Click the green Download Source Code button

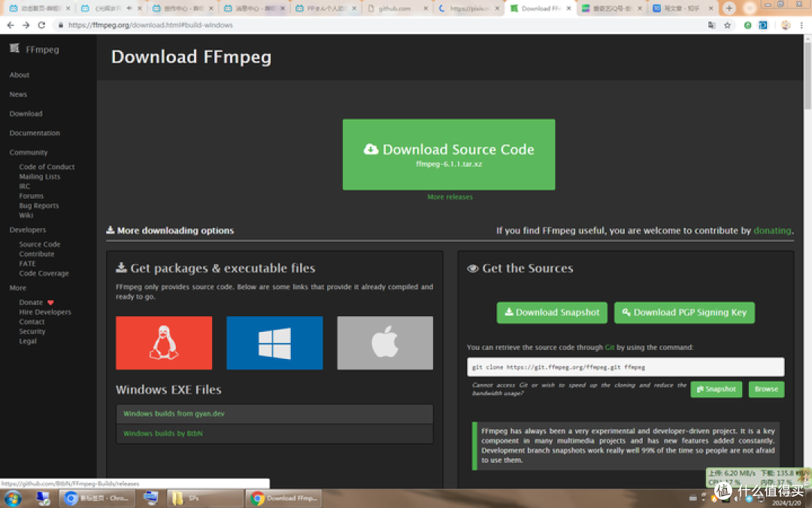point(449,154)
